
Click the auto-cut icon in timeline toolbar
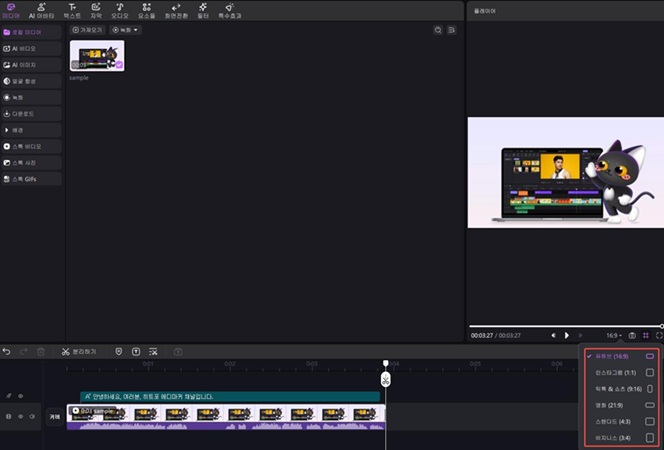(x=153, y=352)
